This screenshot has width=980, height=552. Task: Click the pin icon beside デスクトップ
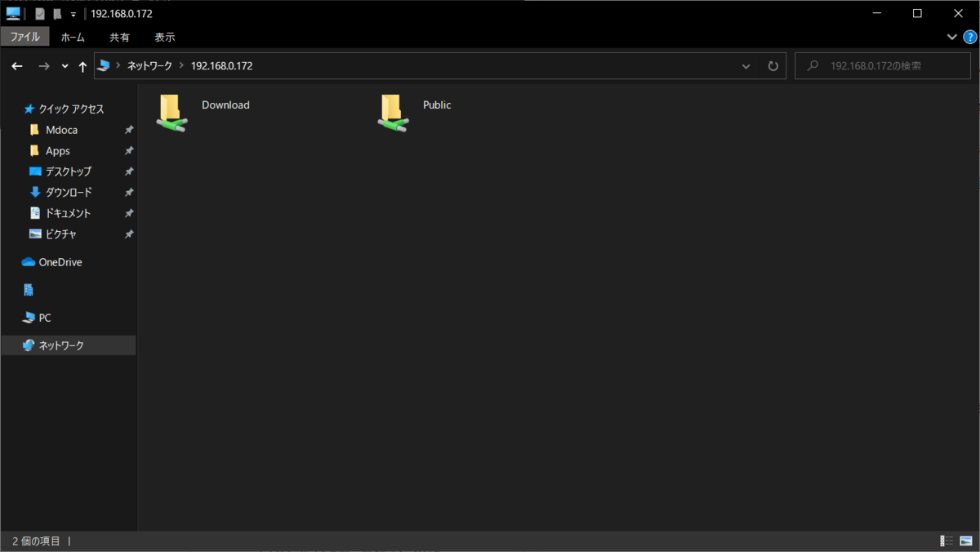(128, 172)
